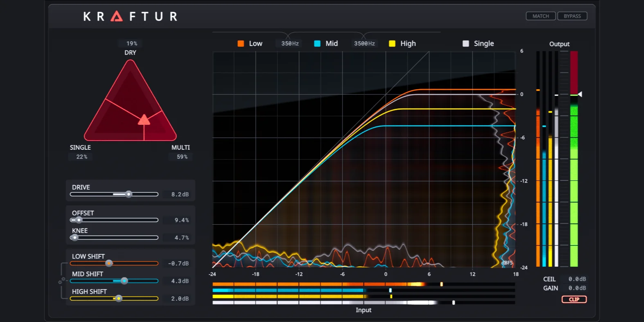Image resolution: width=644 pixels, height=322 pixels.
Task: Click the GAIN 0.0dB value
Action: click(577, 288)
